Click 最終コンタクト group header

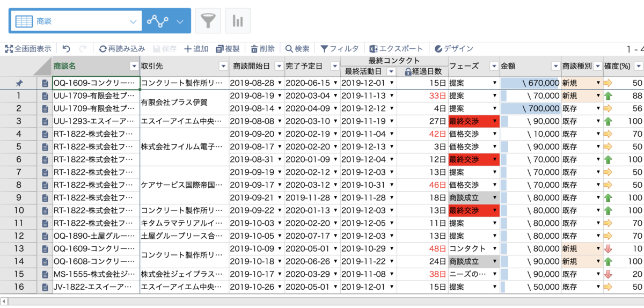click(x=394, y=61)
